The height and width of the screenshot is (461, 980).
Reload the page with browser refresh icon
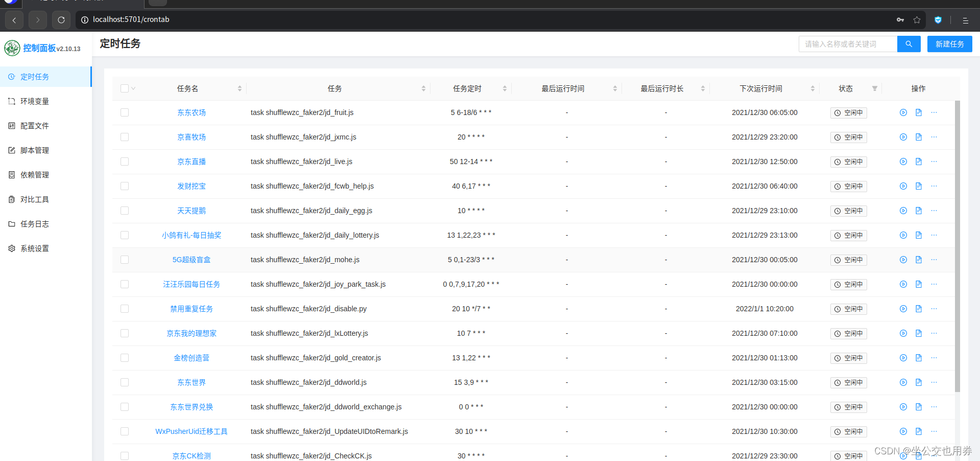[x=61, y=20]
